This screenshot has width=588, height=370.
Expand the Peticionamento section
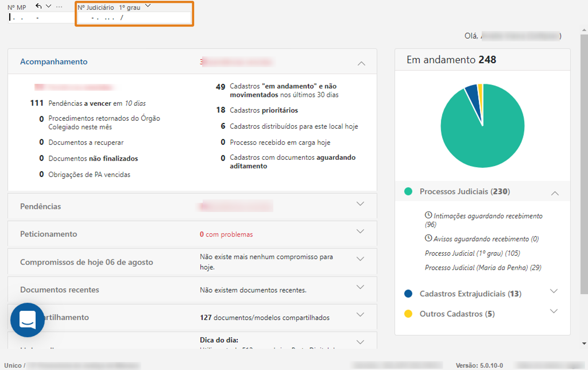pos(360,232)
